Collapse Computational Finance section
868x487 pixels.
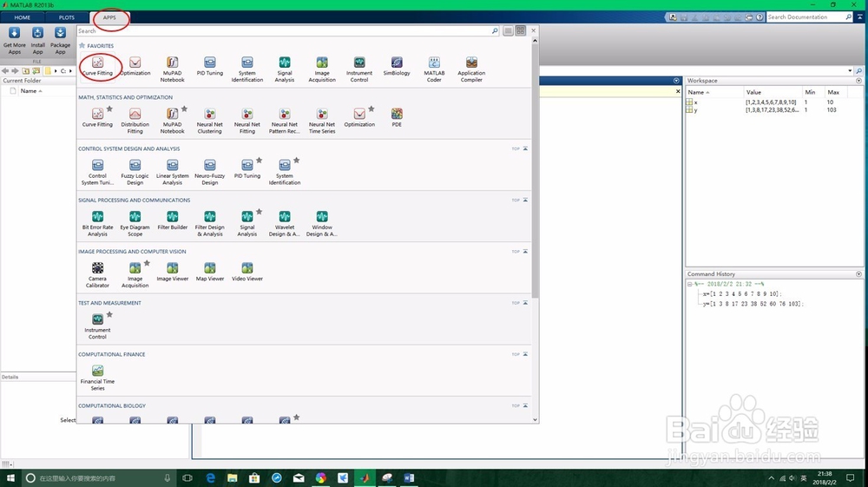click(525, 354)
